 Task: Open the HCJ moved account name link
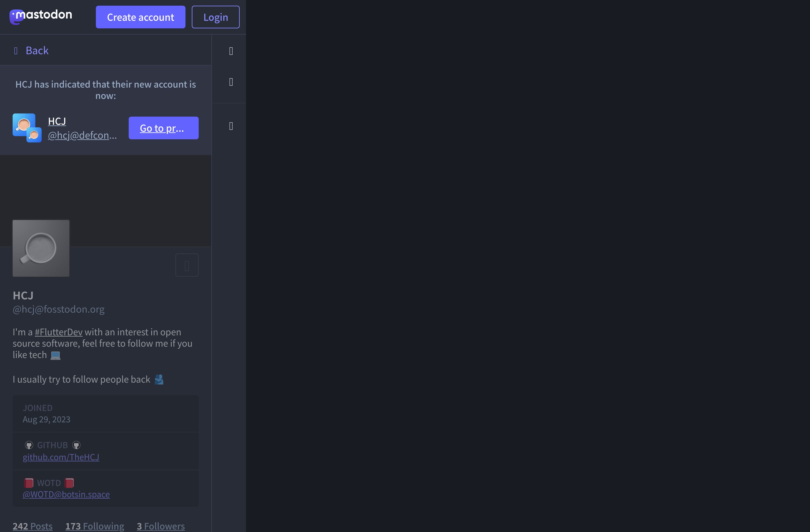coord(57,121)
